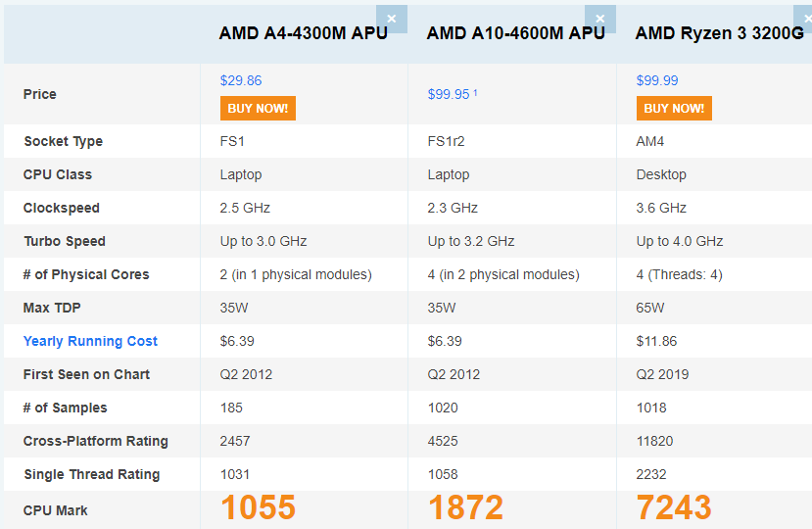Select the 65W Max TDP value

tap(650, 308)
